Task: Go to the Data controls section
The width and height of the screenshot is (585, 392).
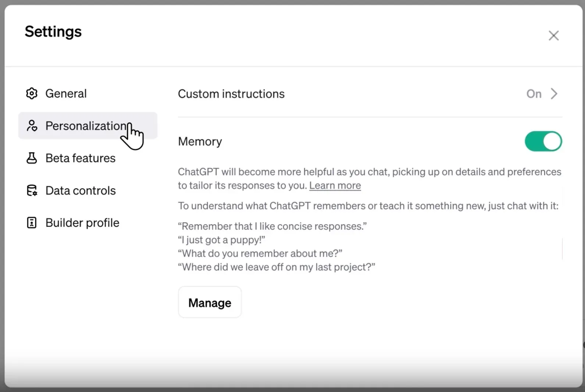Action: pos(81,190)
